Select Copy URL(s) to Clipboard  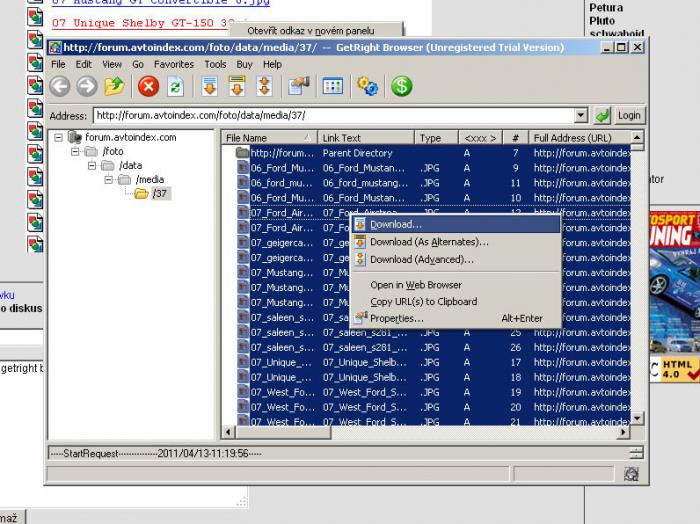[423, 302]
